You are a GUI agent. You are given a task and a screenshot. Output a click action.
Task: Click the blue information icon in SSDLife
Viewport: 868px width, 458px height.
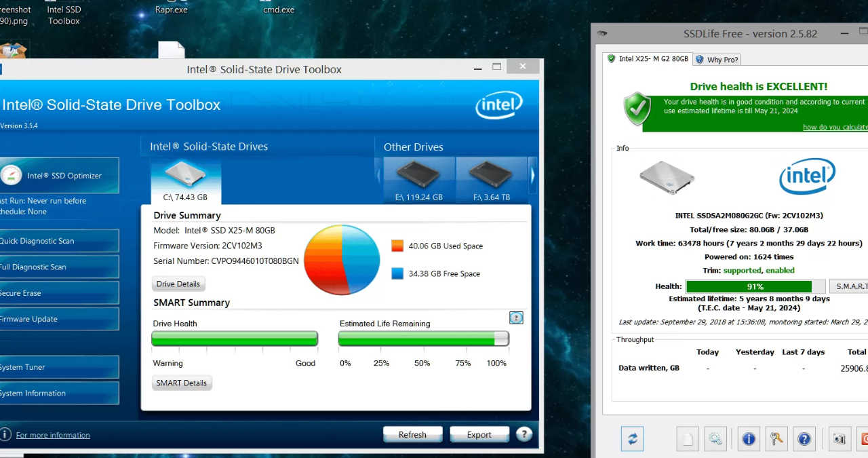pyautogui.click(x=749, y=439)
